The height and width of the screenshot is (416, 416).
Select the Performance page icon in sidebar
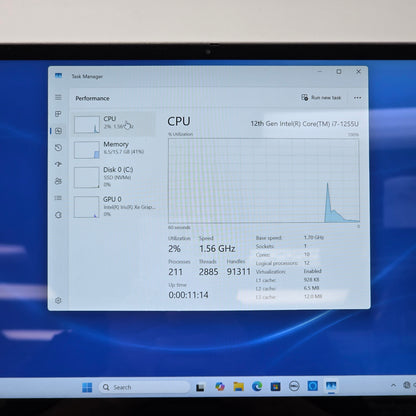(58, 131)
